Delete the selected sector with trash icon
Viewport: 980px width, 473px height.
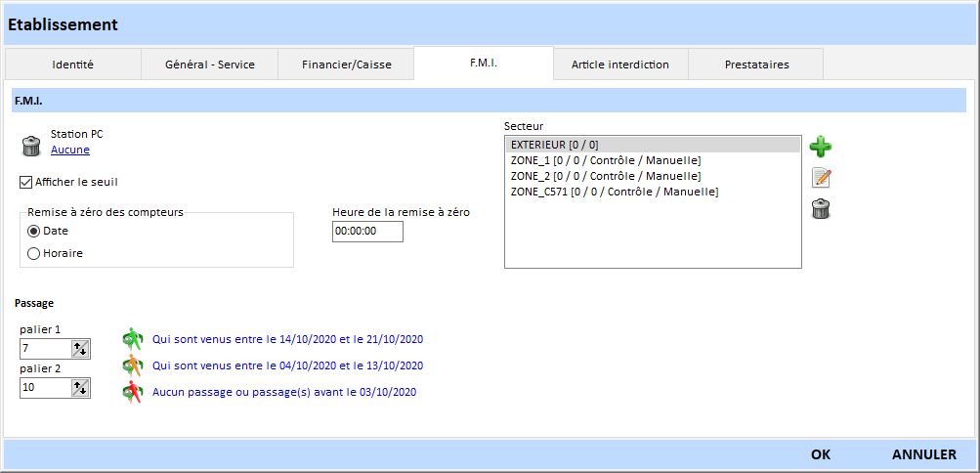point(821,208)
